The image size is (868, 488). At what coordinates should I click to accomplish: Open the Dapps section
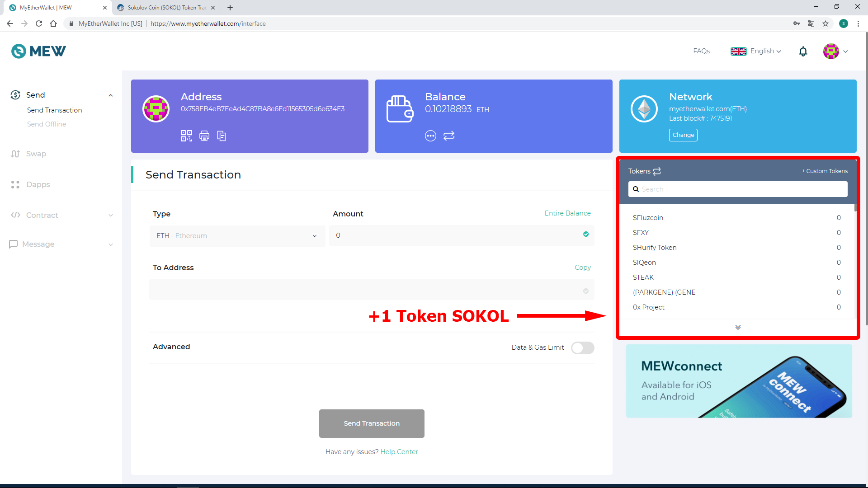30,184
